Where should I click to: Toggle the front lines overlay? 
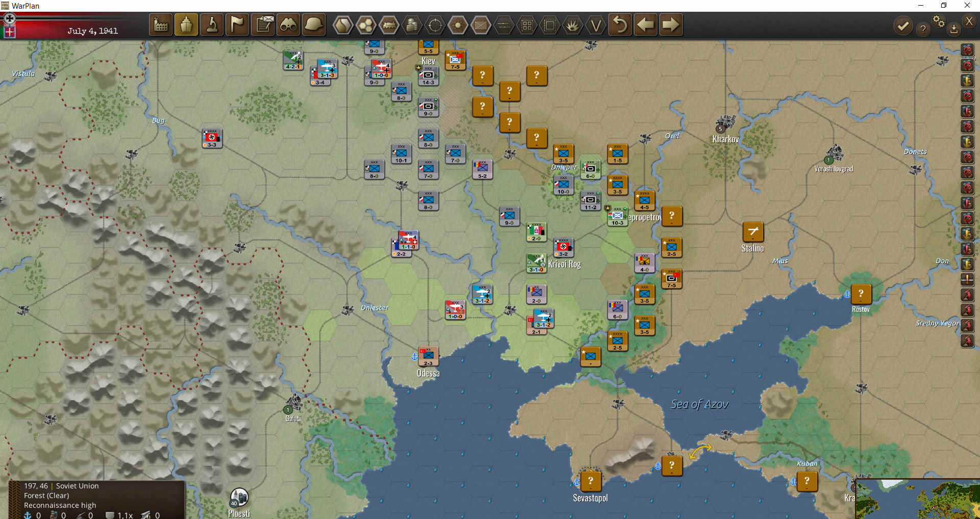click(504, 25)
